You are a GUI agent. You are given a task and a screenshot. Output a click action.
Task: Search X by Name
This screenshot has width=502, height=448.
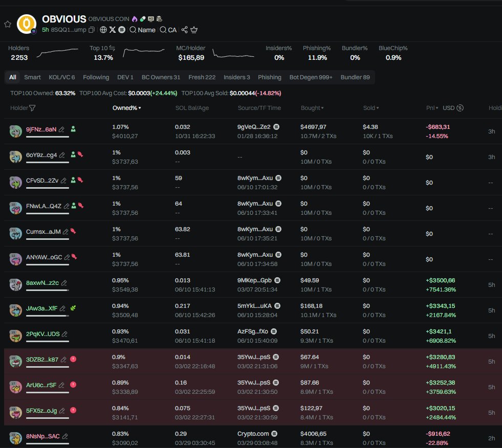[x=142, y=30]
